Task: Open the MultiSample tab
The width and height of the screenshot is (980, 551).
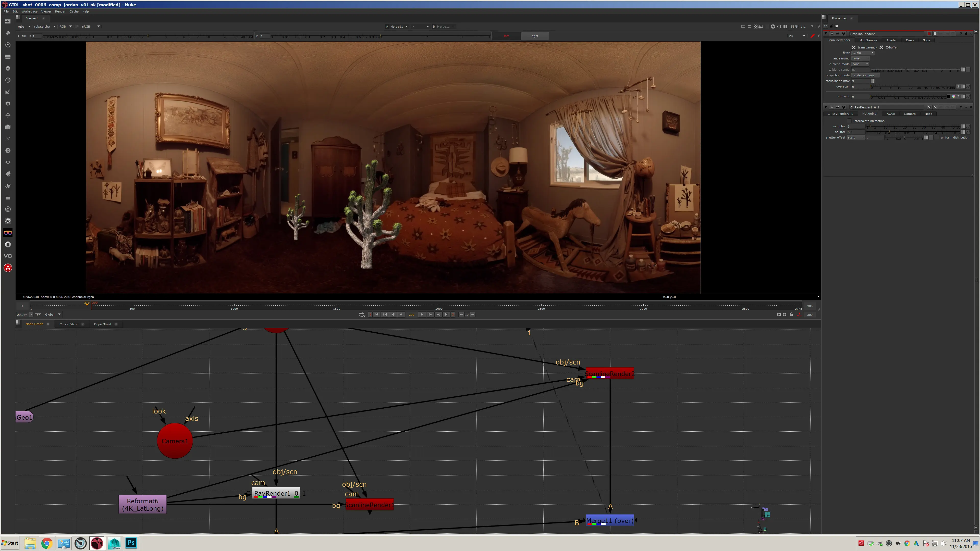Action: click(x=868, y=40)
